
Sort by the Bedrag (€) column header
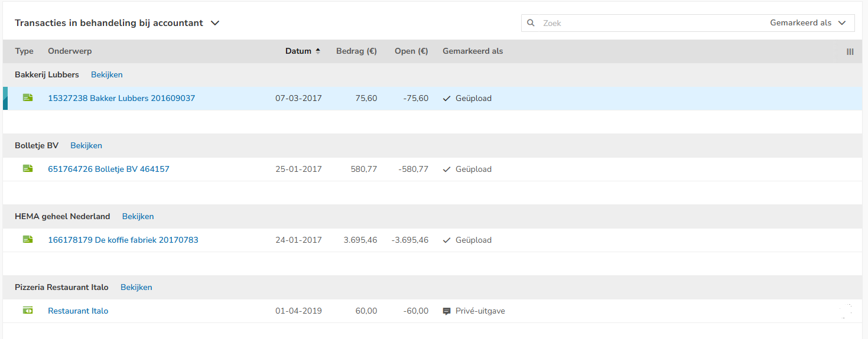(x=356, y=51)
